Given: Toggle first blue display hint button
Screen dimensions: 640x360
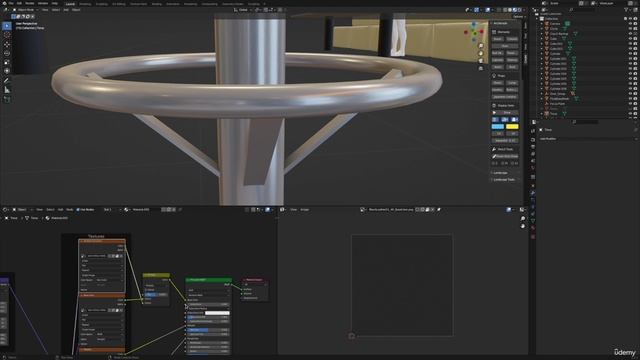Looking at the screenshot, I should point(496,120).
